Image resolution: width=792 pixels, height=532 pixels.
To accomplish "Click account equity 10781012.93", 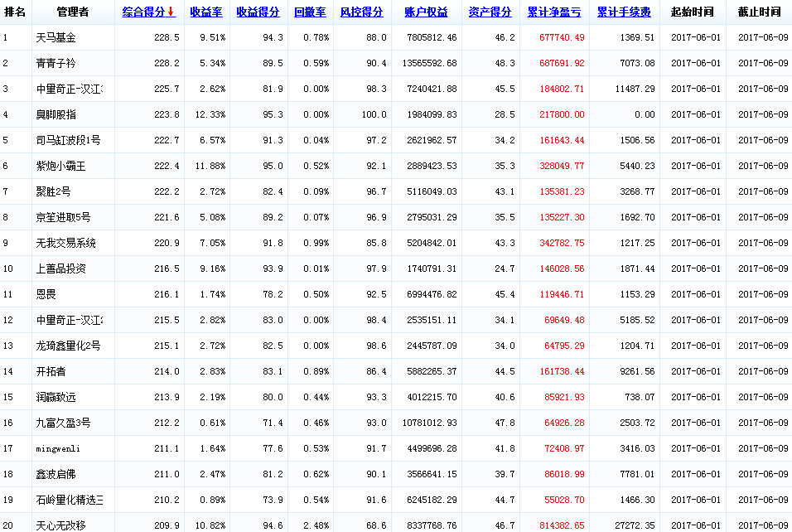I will tap(429, 423).
